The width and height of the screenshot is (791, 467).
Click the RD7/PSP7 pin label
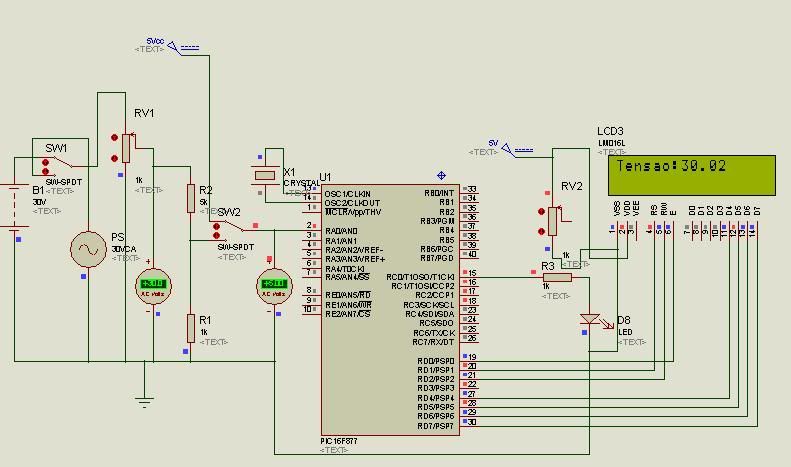tap(436, 426)
